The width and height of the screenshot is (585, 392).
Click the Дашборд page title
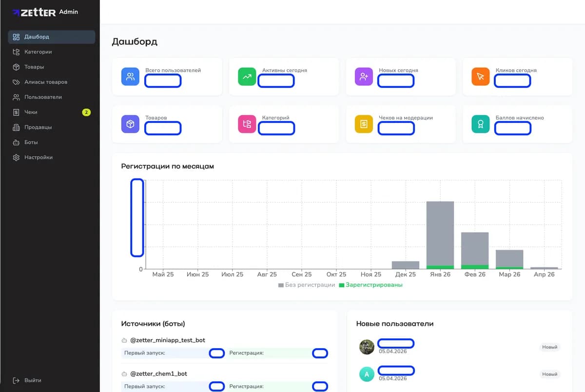tap(135, 41)
